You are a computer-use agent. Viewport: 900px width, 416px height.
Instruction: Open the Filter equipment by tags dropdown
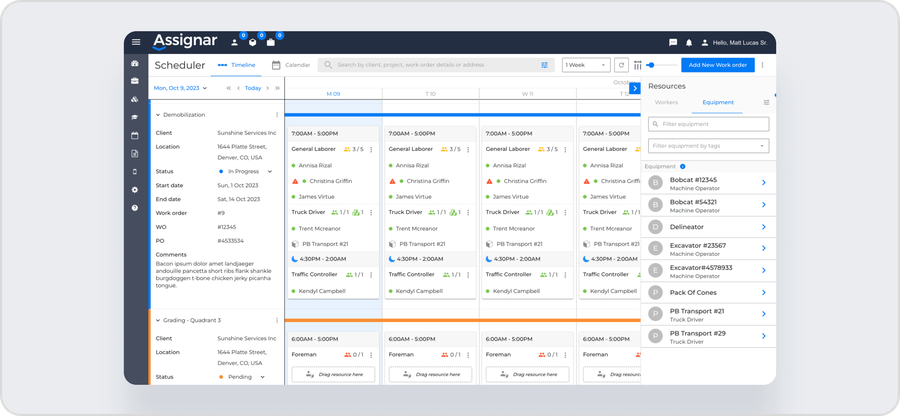(708, 146)
